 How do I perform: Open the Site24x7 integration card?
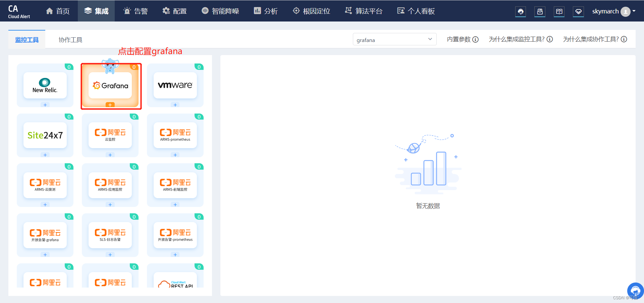pos(45,135)
